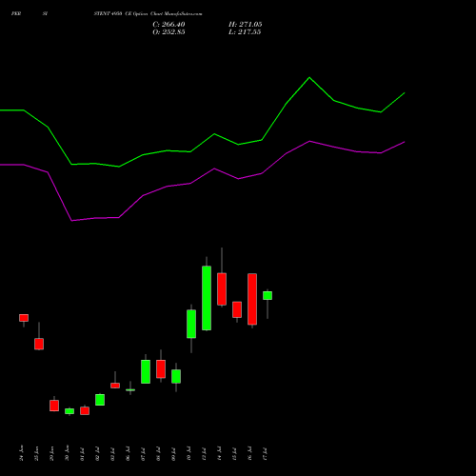Select the green candle above 09 Jul
The width and height of the screenshot is (476, 476).
point(176,376)
